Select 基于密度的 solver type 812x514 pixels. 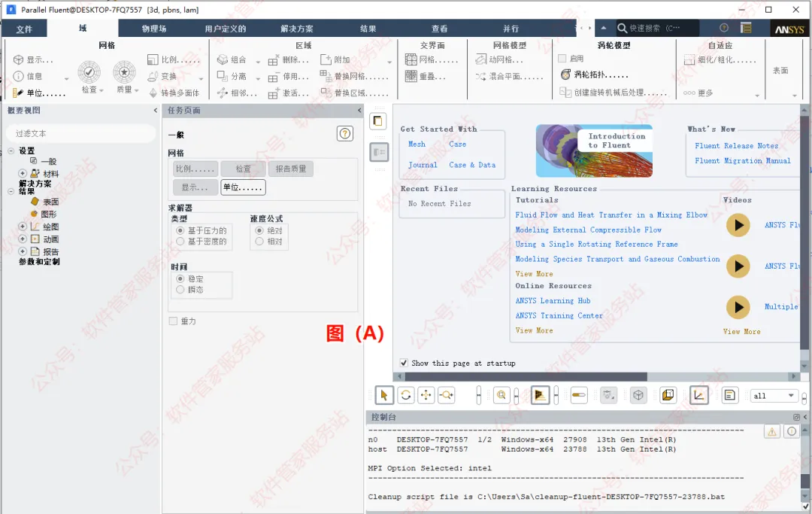pyautogui.click(x=180, y=242)
